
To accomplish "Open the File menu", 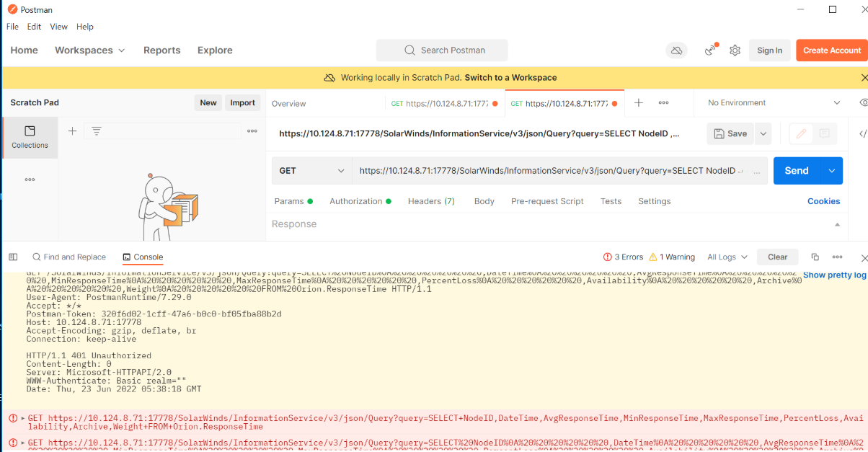I will point(12,27).
